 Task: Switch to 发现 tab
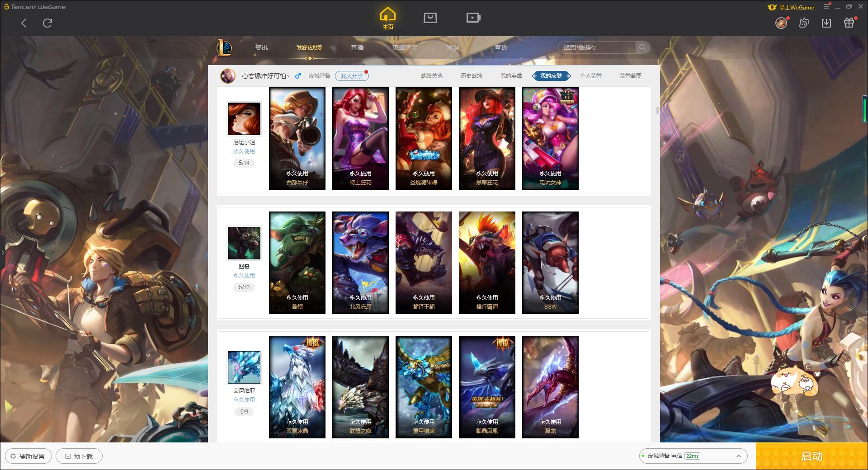click(x=453, y=47)
